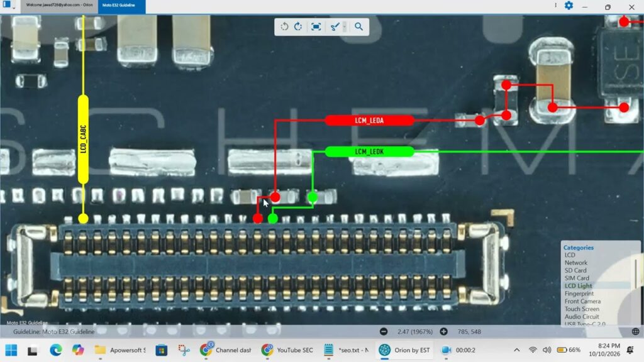The image size is (644, 362).
Task: Open the three-dot options menu
Action: [556, 5]
